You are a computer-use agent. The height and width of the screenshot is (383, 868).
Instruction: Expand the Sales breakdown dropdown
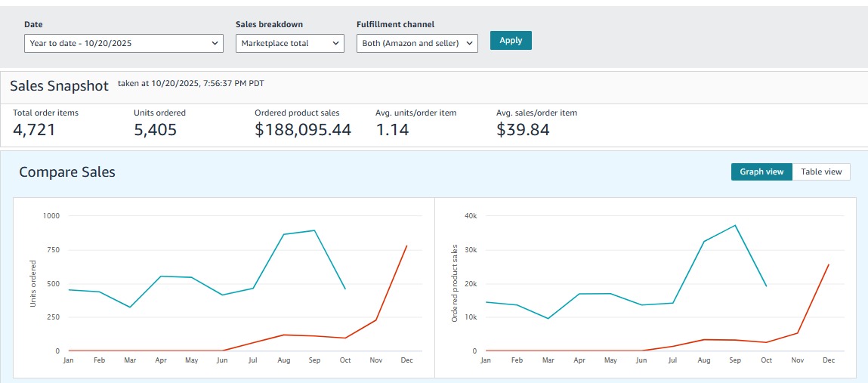click(x=290, y=44)
